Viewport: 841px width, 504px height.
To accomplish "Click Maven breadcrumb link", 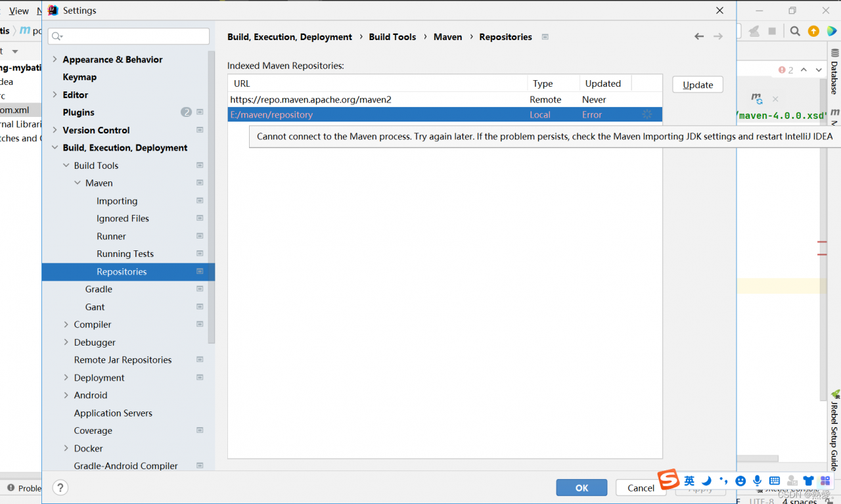I will coord(447,37).
